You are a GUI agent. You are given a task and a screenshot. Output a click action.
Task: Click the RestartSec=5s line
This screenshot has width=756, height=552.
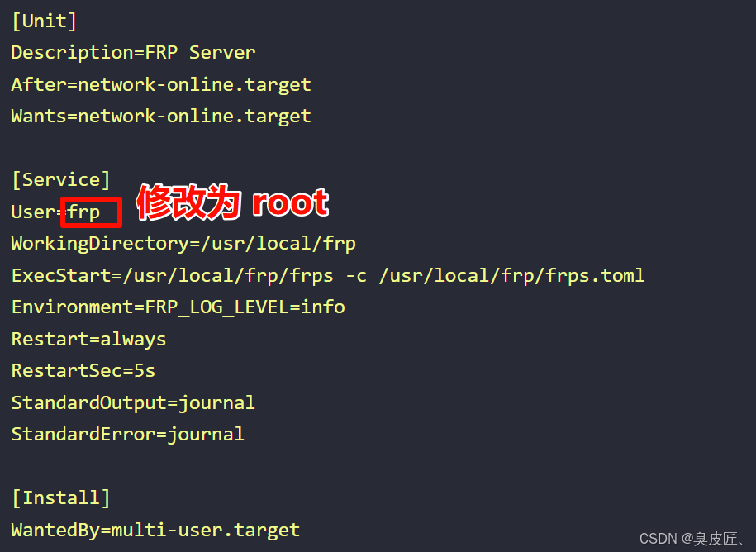(x=83, y=371)
